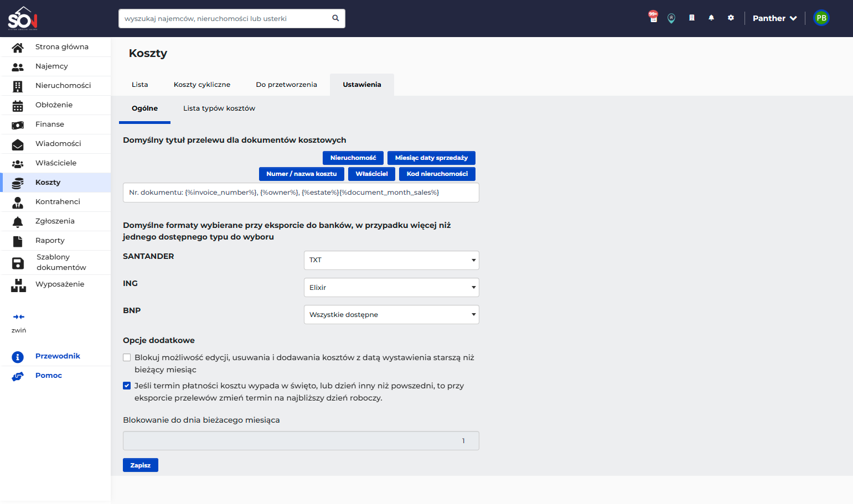Insert the Nieruchomość tag button
The width and height of the screenshot is (853, 504).
(x=353, y=158)
